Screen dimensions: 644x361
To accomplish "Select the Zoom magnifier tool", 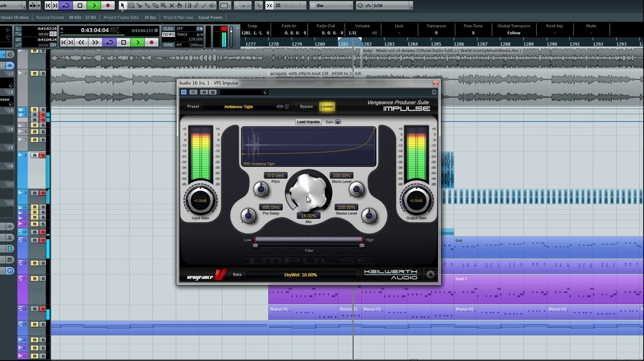I will tap(164, 5).
